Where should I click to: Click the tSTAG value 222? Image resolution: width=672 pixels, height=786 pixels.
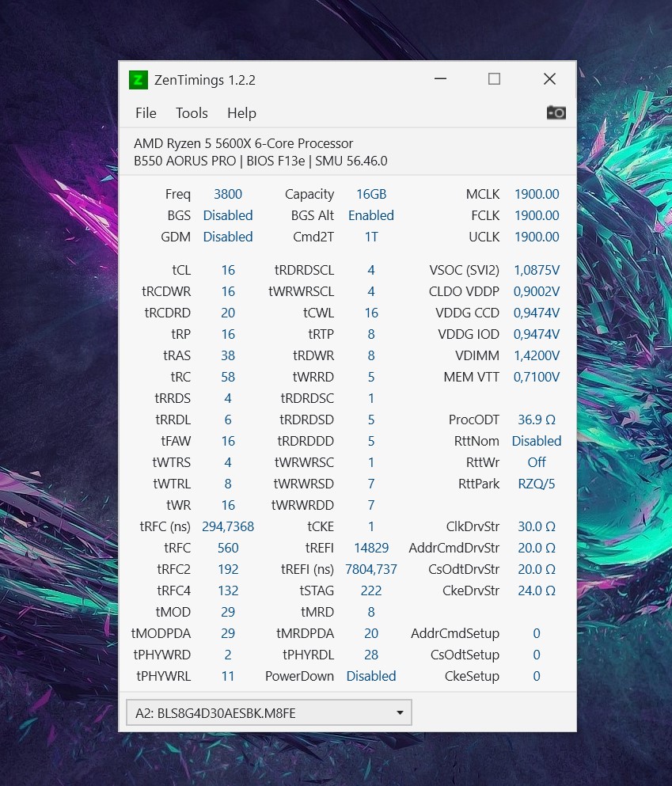(371, 590)
